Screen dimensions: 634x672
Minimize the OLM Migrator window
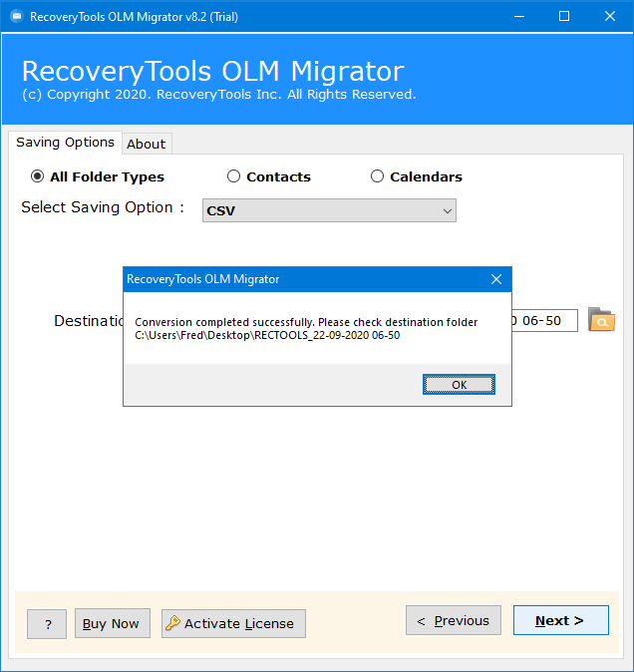click(519, 16)
